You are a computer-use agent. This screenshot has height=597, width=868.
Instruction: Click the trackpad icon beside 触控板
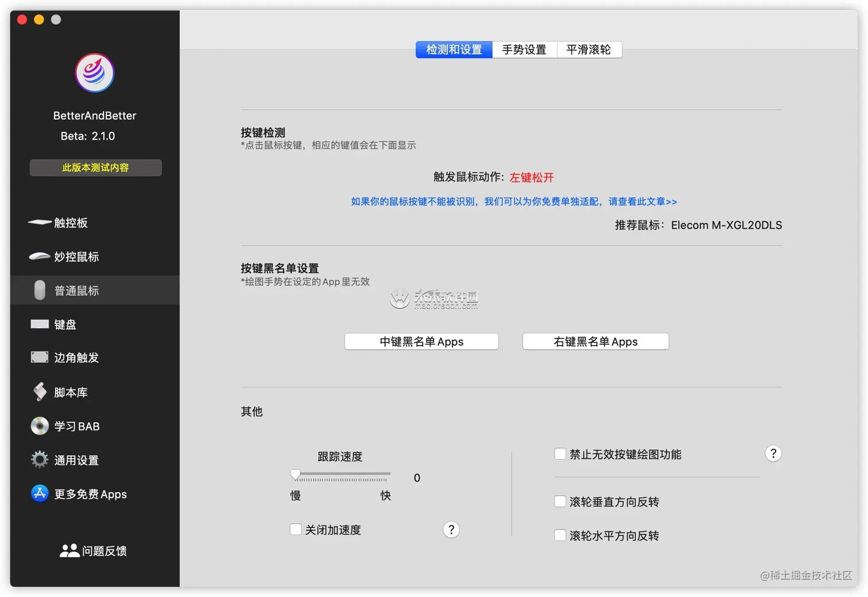[x=40, y=222]
